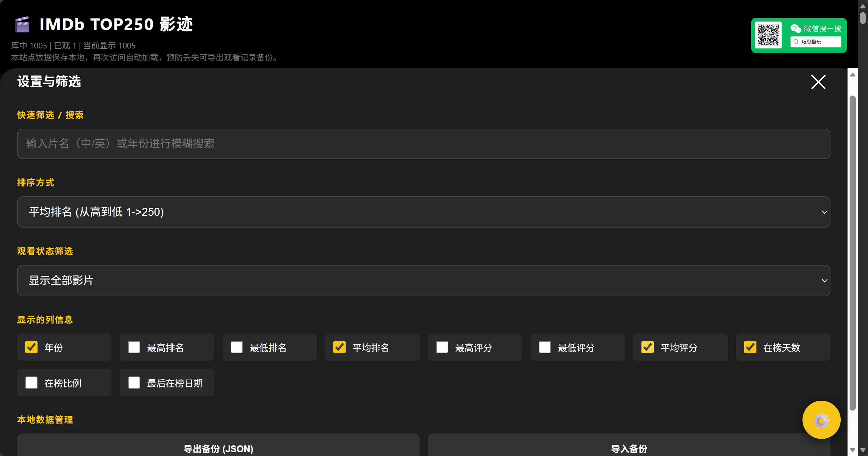
Task: Click the settings panel vertical scrollbar
Action: click(x=853, y=253)
